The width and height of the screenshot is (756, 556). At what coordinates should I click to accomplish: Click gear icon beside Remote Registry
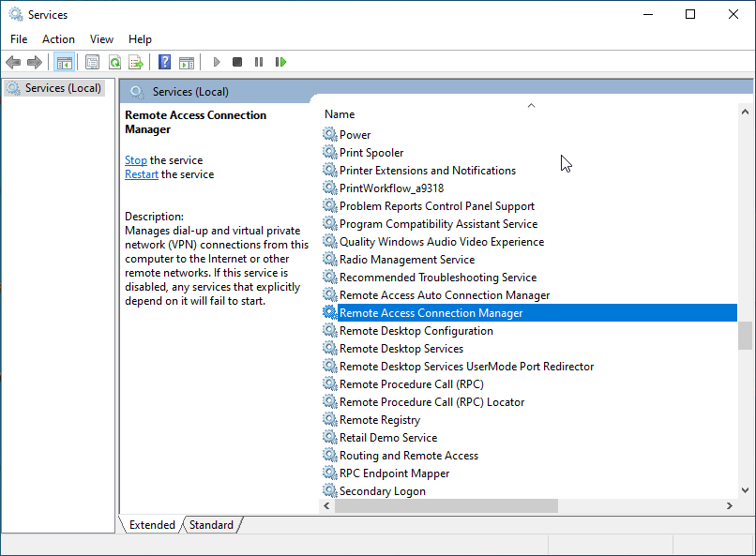[330, 420]
